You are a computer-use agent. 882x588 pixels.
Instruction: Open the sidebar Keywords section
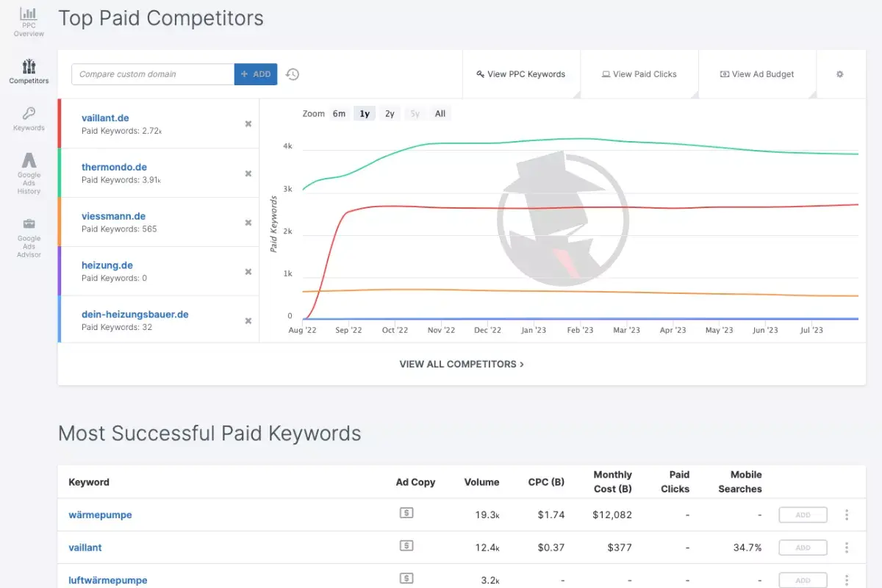pos(29,118)
